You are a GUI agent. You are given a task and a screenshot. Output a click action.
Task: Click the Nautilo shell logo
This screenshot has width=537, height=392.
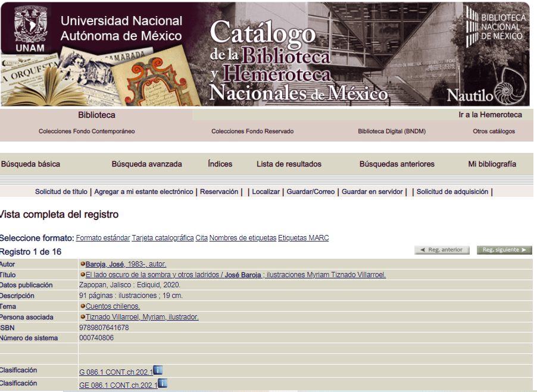pos(511,86)
